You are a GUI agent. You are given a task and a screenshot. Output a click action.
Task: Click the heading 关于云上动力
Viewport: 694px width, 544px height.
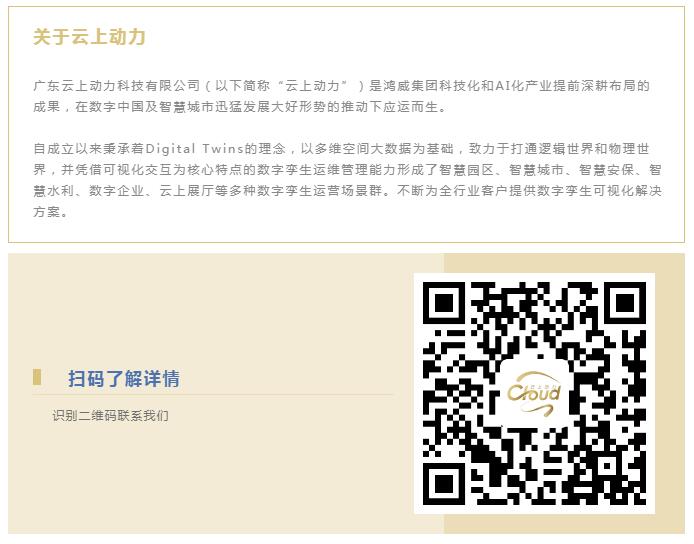pyautogui.click(x=89, y=37)
